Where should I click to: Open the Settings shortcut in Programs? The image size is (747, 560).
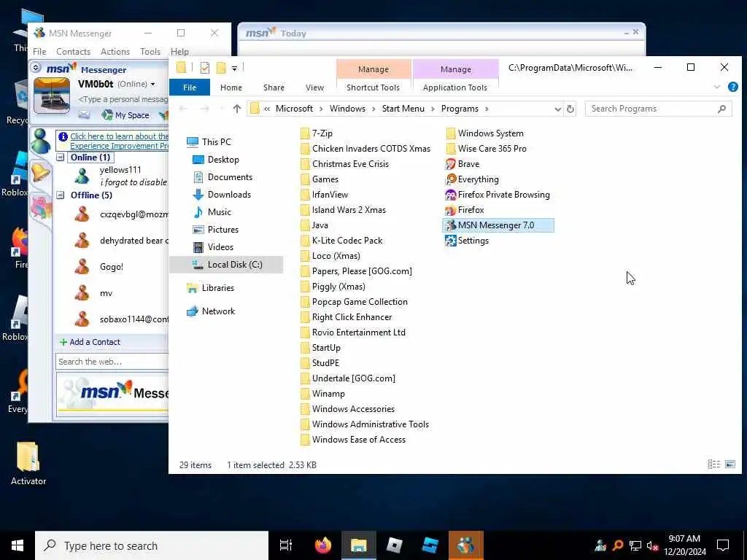467,241
